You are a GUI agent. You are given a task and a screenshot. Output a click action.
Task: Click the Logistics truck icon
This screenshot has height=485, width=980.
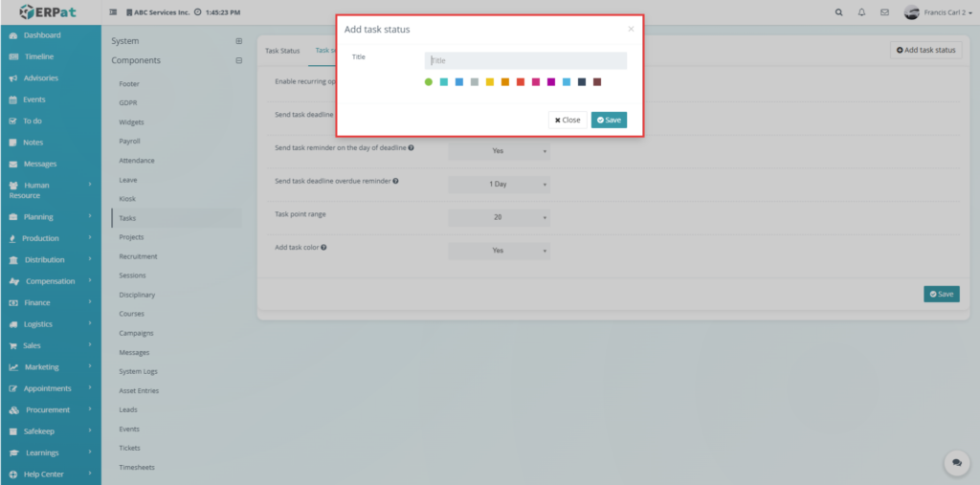[x=13, y=324]
